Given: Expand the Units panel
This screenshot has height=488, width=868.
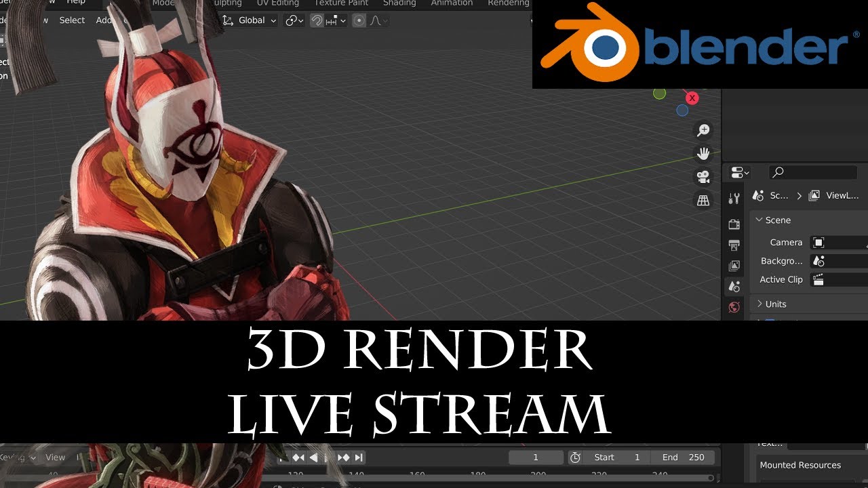Looking at the screenshot, I should tap(772, 304).
